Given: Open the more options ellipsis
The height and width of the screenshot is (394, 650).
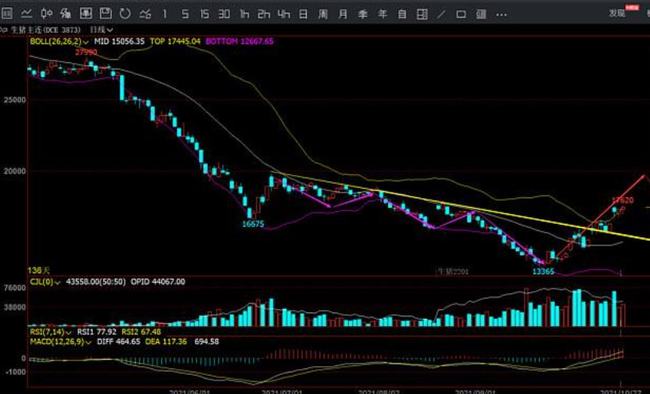Looking at the screenshot, I should [501, 15].
